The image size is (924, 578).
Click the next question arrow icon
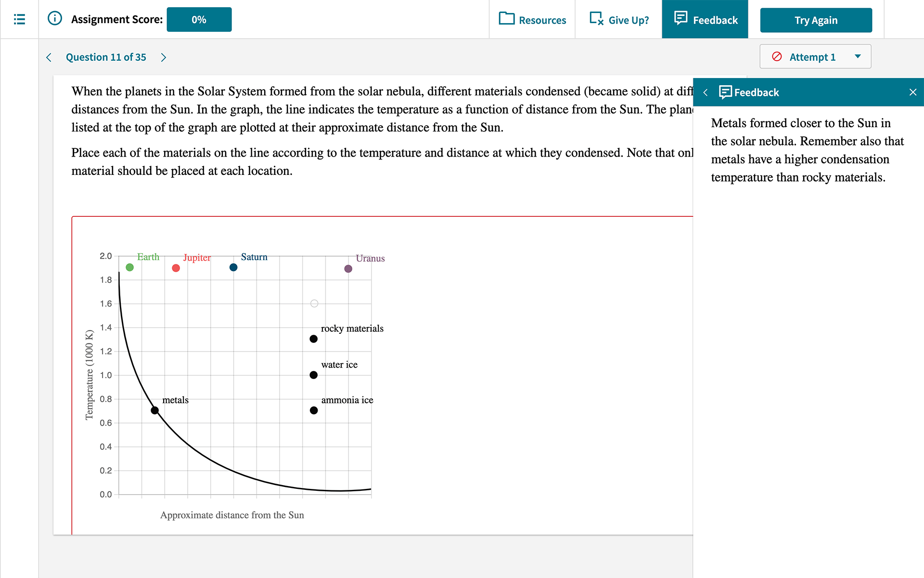163,57
